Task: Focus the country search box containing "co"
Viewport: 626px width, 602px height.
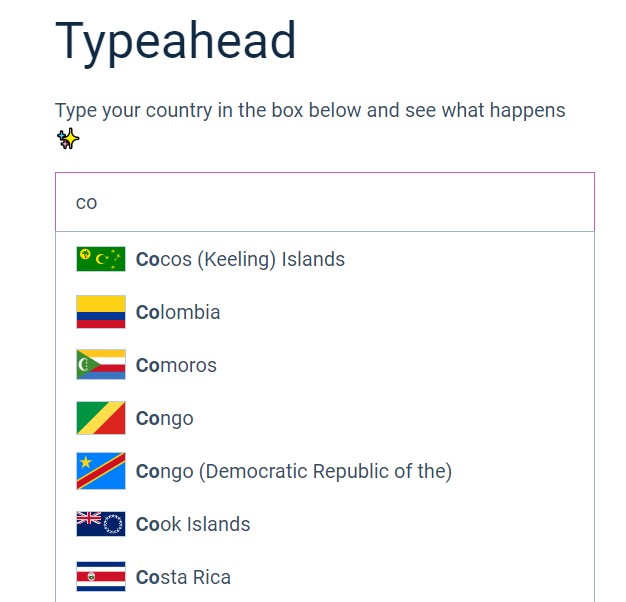Action: (x=325, y=202)
